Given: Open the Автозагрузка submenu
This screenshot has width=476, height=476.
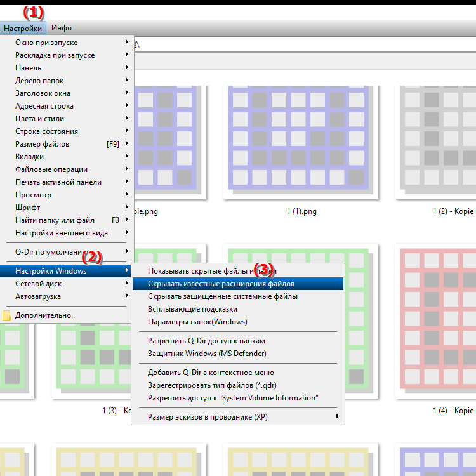Looking at the screenshot, I should 67,296.
